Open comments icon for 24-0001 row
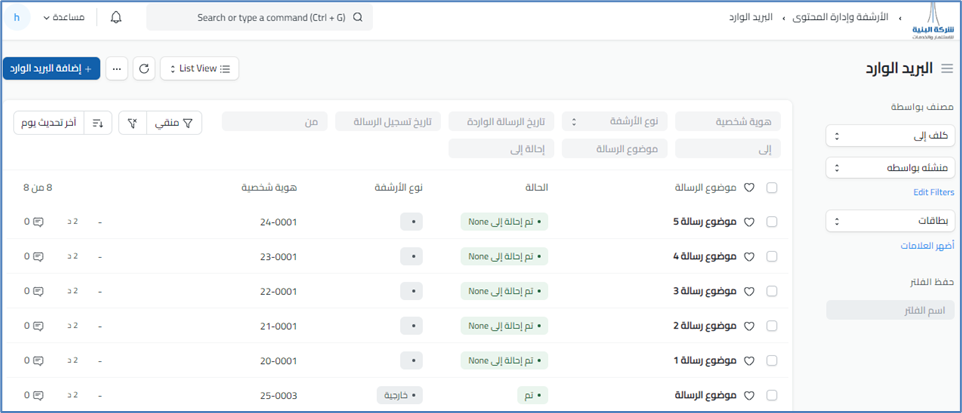 click(x=38, y=222)
